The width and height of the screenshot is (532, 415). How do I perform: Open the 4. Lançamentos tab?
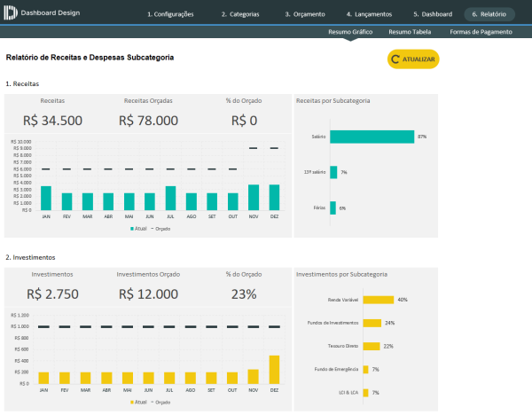(368, 14)
